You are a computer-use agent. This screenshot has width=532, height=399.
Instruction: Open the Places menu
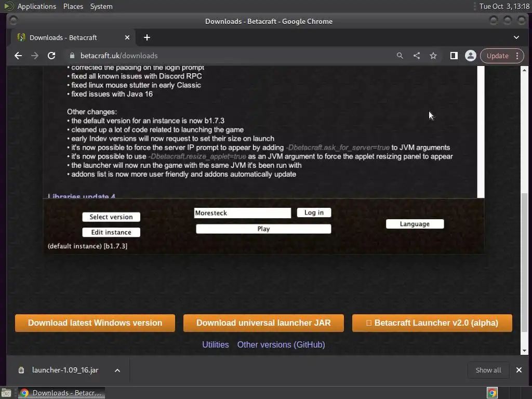pos(73,6)
